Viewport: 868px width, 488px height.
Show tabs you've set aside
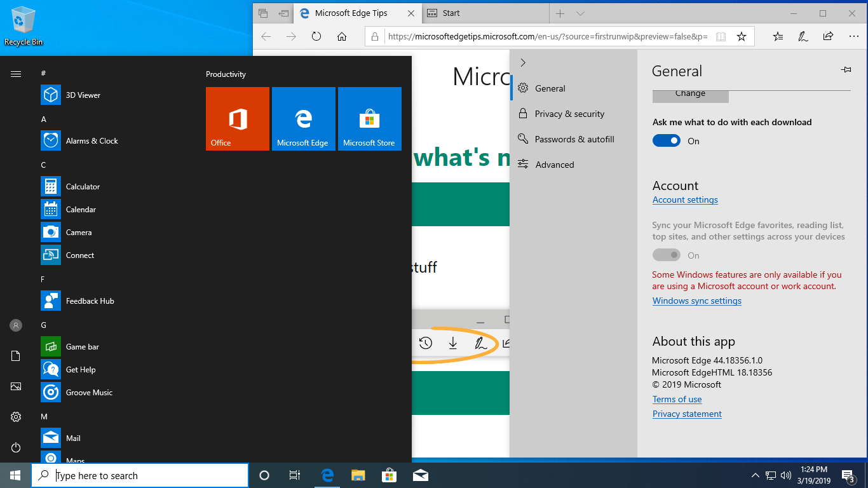pyautogui.click(x=263, y=13)
